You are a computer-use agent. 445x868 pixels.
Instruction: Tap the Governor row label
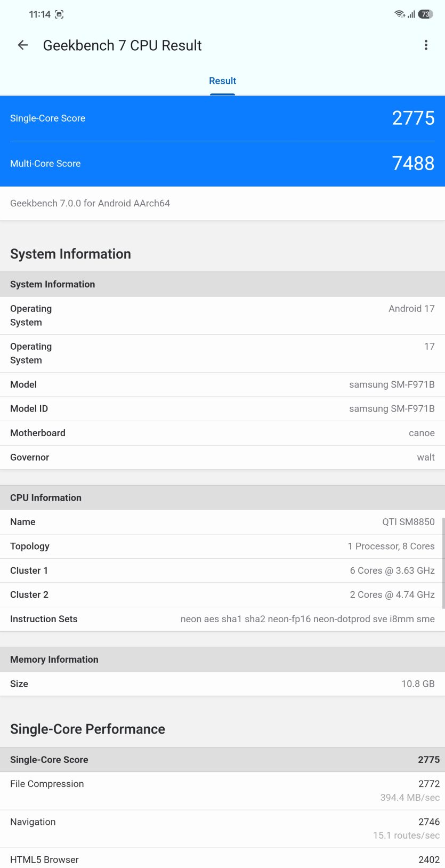click(29, 457)
